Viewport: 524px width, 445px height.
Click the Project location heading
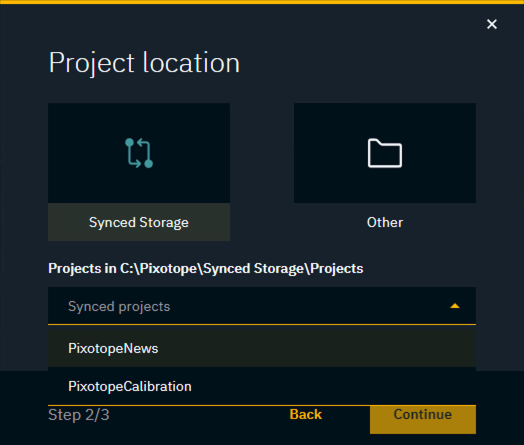[x=144, y=63]
